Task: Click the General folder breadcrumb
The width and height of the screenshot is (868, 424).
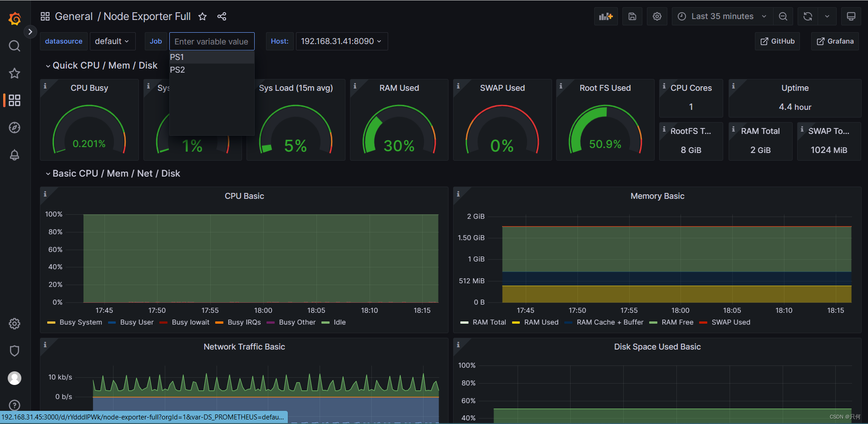Action: coord(74,16)
